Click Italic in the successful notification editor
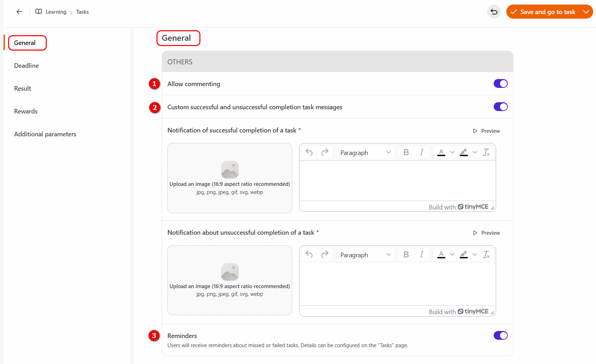The image size is (596, 364). coord(422,152)
